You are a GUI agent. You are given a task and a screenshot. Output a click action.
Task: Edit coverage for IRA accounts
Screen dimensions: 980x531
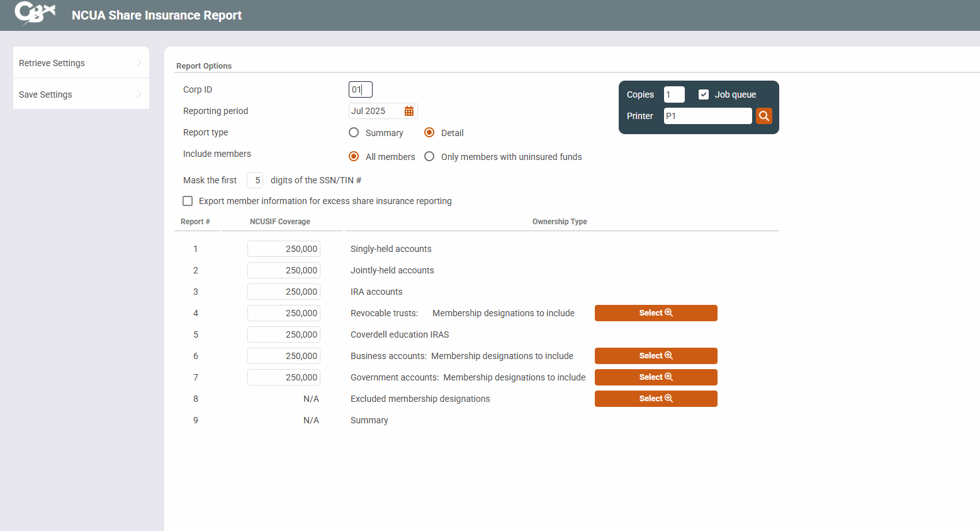pyautogui.click(x=284, y=292)
